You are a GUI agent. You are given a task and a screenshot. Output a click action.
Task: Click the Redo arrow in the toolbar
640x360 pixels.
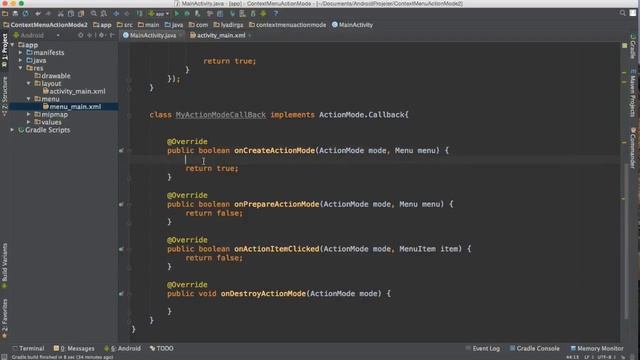click(48, 13)
